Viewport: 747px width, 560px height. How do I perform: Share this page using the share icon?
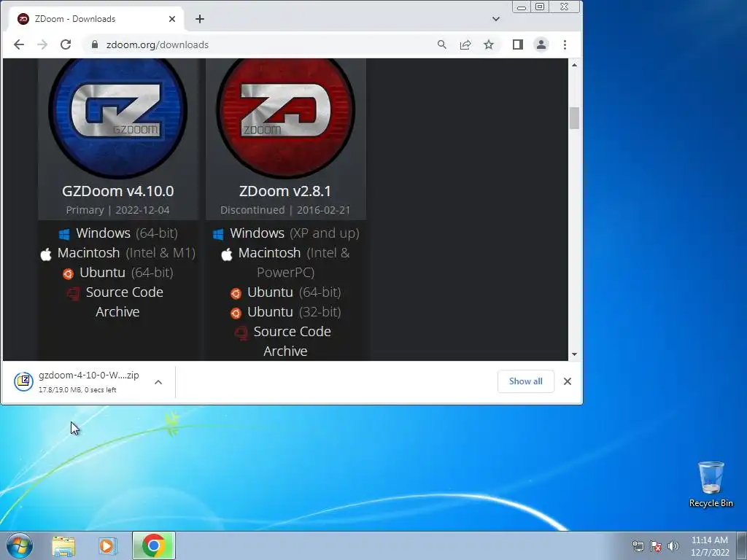(465, 44)
